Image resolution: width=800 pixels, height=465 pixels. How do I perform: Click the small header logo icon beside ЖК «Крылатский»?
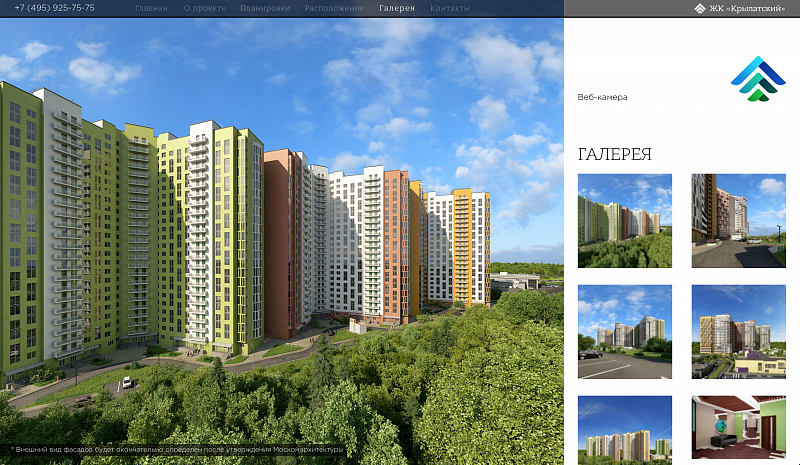[700, 8]
